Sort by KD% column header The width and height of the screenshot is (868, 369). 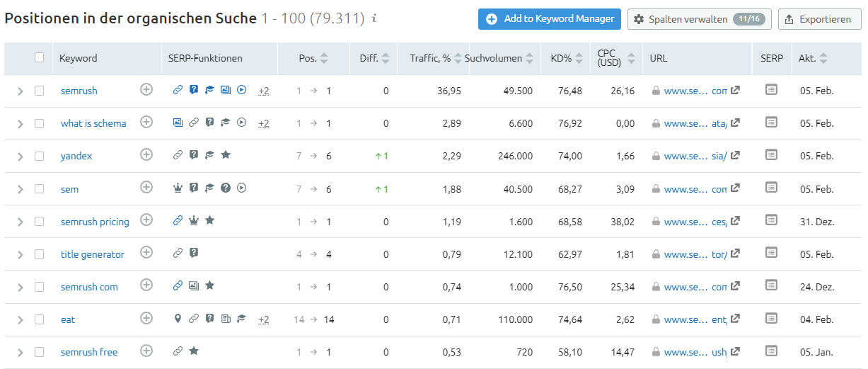point(567,58)
